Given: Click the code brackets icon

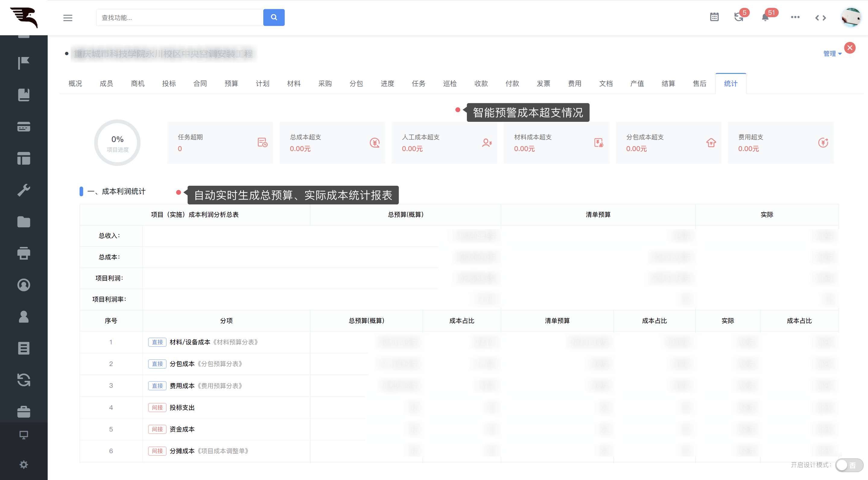Looking at the screenshot, I should pos(820,18).
